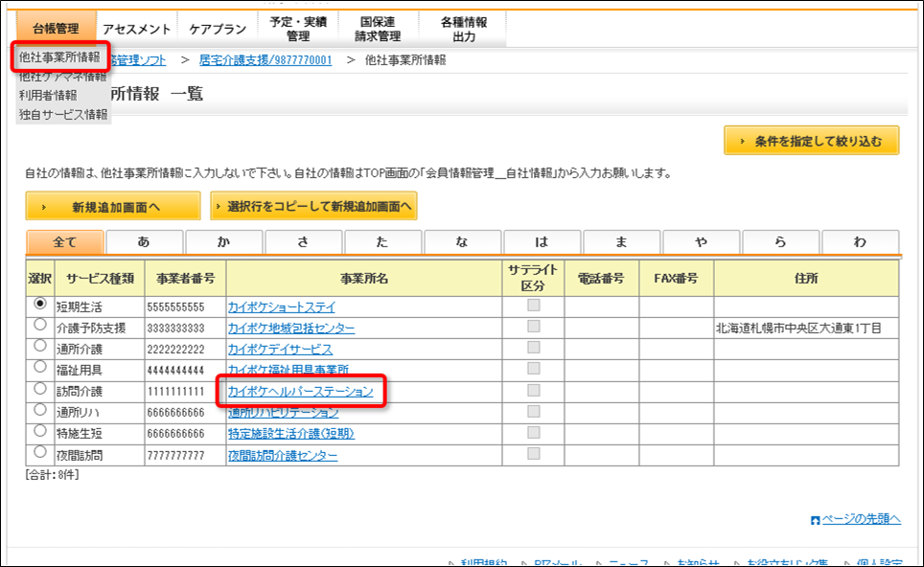This screenshot has width=924, height=567.
Task: Click the 事業者番号 column header
Action: point(186,279)
